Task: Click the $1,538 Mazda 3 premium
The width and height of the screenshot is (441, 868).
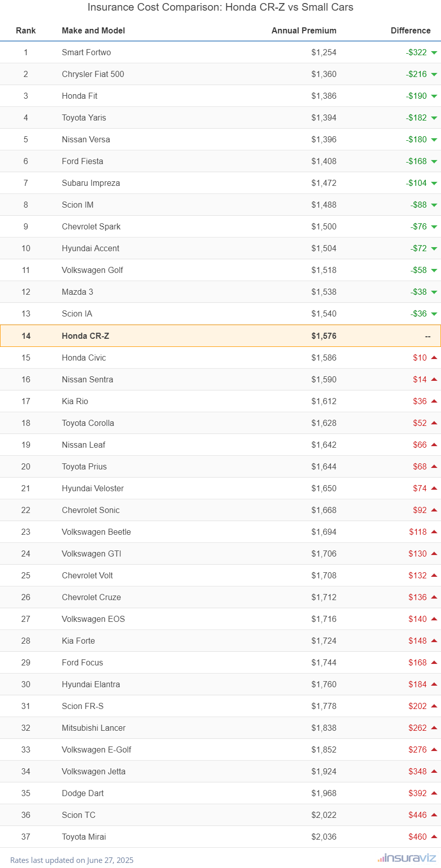Action: [x=324, y=292]
